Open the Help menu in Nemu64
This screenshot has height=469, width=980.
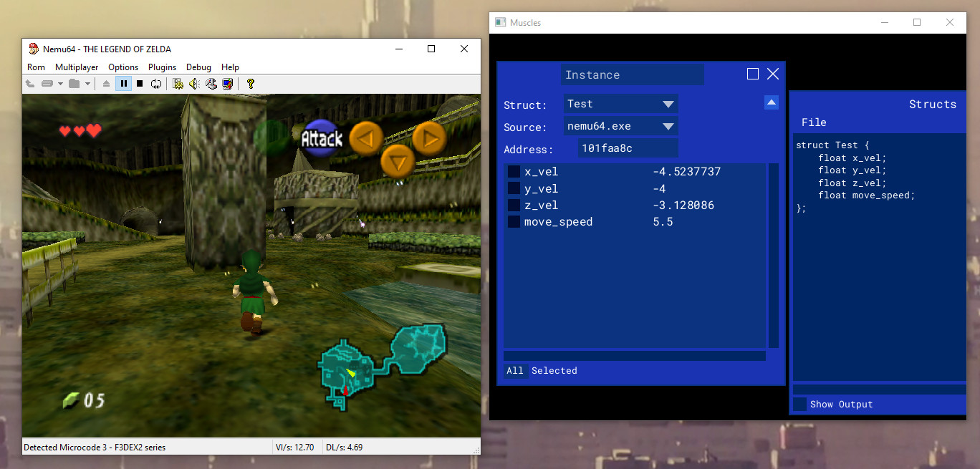pos(230,67)
